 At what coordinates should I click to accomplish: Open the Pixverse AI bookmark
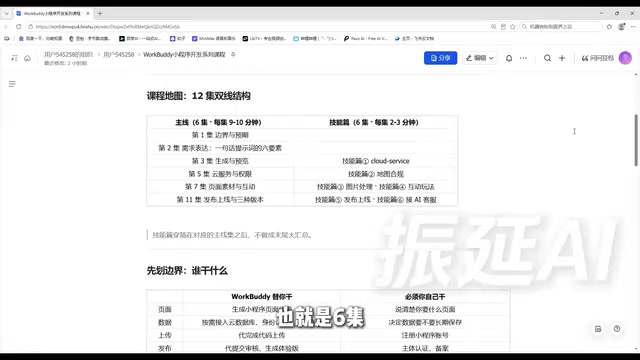click(365, 38)
